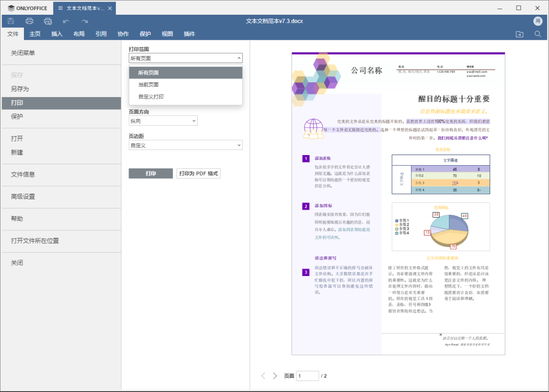Viewport: 549px width, 392px height.
Task: Collapse the 打印范围 dropdown list
Action: (186, 58)
